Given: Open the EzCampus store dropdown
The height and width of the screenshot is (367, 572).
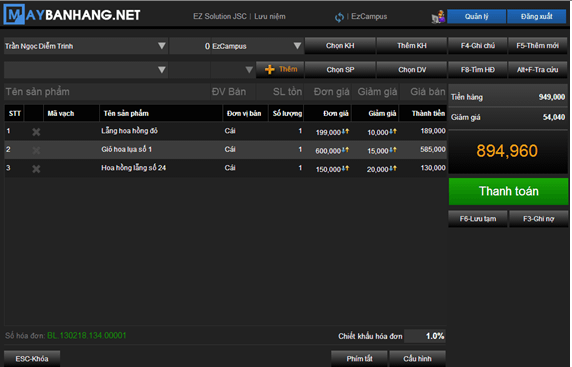Looking at the screenshot, I should (297, 46).
